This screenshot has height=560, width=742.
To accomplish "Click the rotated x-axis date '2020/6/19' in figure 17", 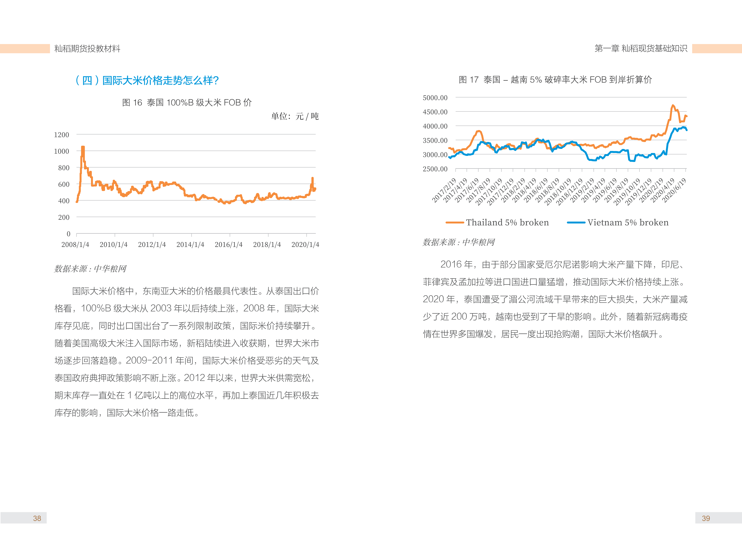I will [674, 190].
